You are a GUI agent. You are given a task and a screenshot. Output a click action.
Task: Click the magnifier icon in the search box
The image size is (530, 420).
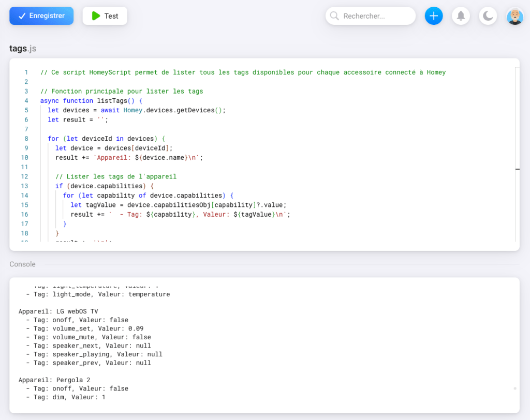(334, 16)
